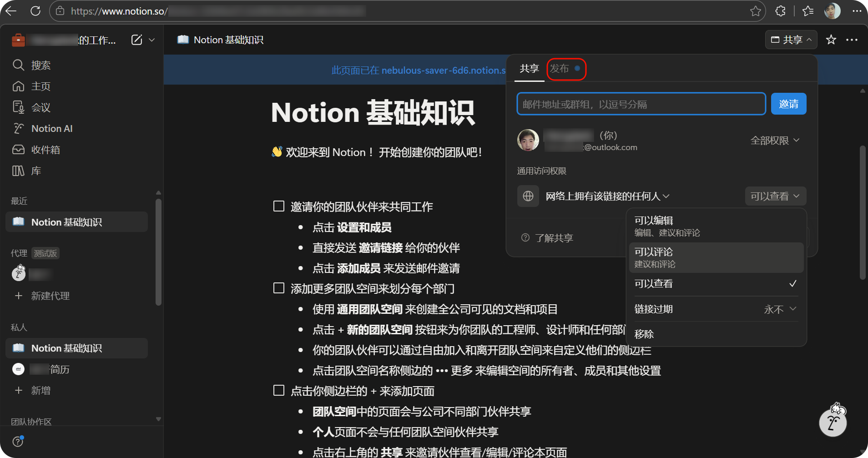Screen dimensions: 868x458
Task: Reload the page with refresh icon
Action: (35, 11)
